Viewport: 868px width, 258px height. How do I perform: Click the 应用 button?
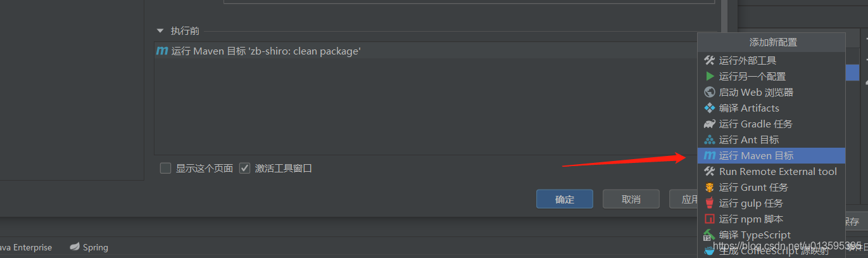point(684,199)
